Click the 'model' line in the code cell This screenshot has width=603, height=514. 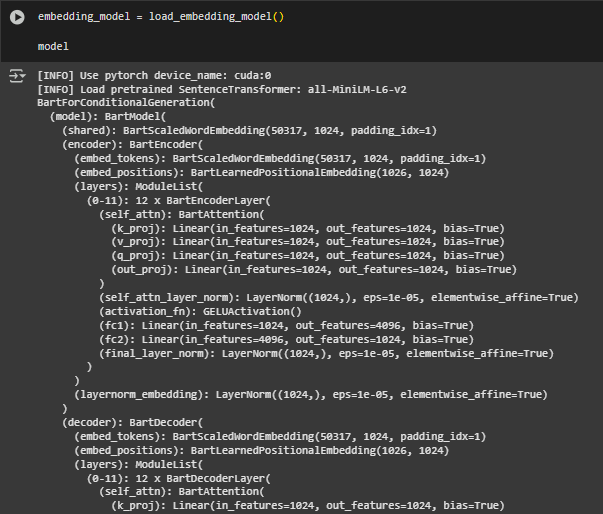tap(53, 47)
